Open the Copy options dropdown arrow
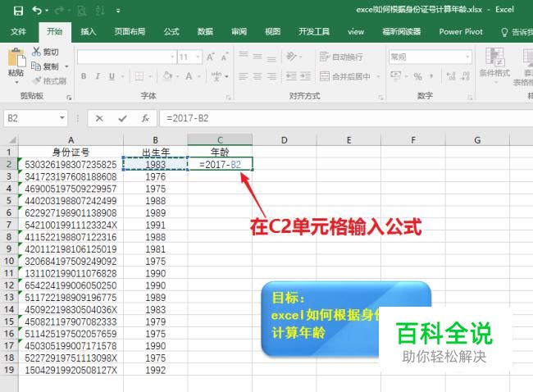 point(66,66)
